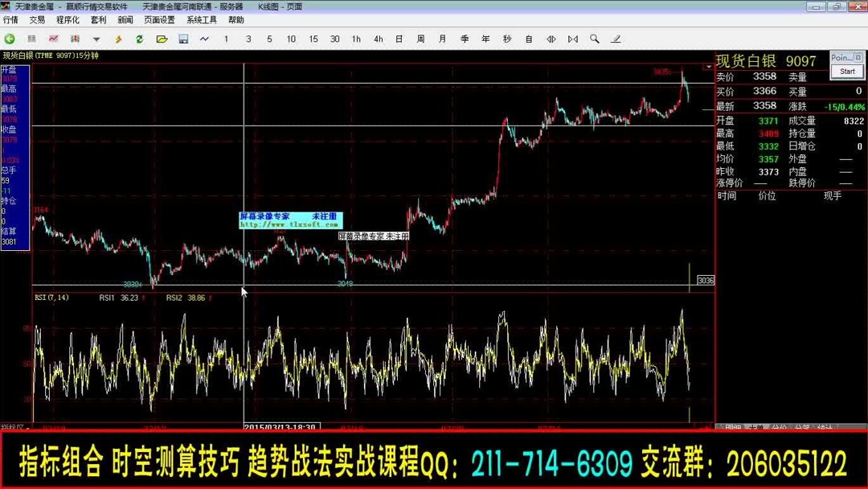868x489 pixels.
Task: Switch to the 分价 tab
Action: point(777,427)
